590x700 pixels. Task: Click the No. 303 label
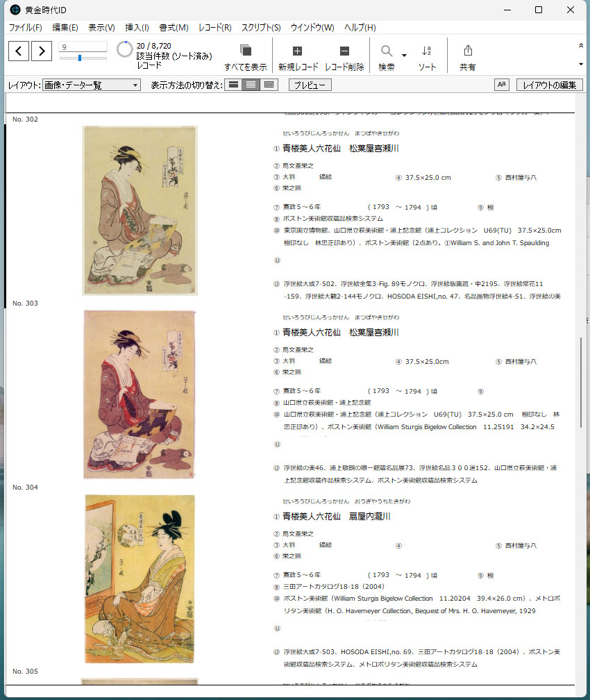pos(26,303)
